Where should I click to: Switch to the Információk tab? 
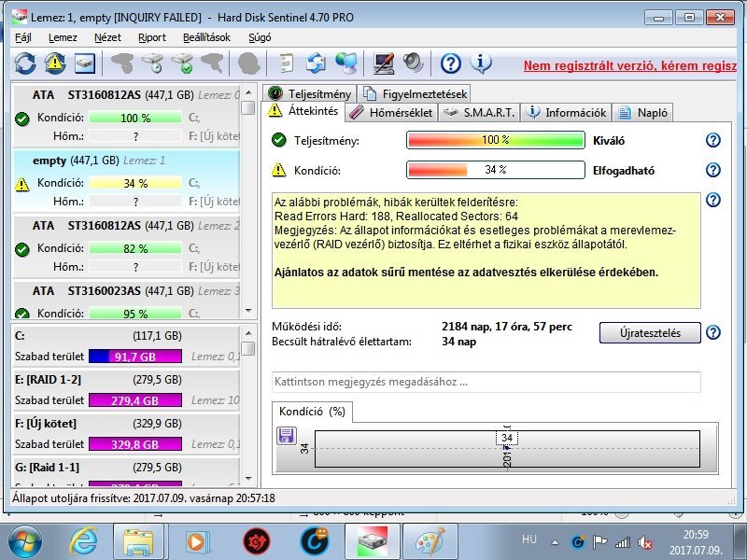(x=566, y=113)
